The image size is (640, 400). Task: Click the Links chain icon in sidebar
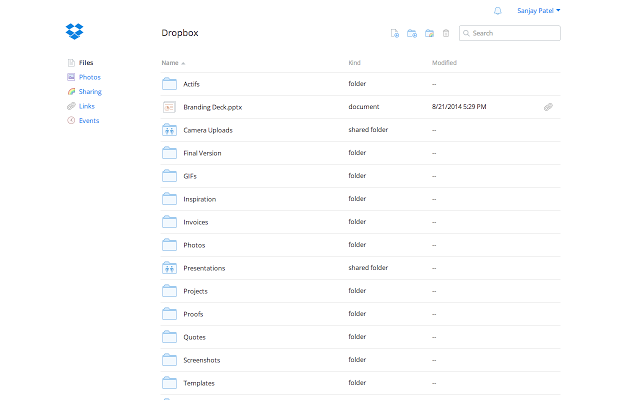coord(71,106)
